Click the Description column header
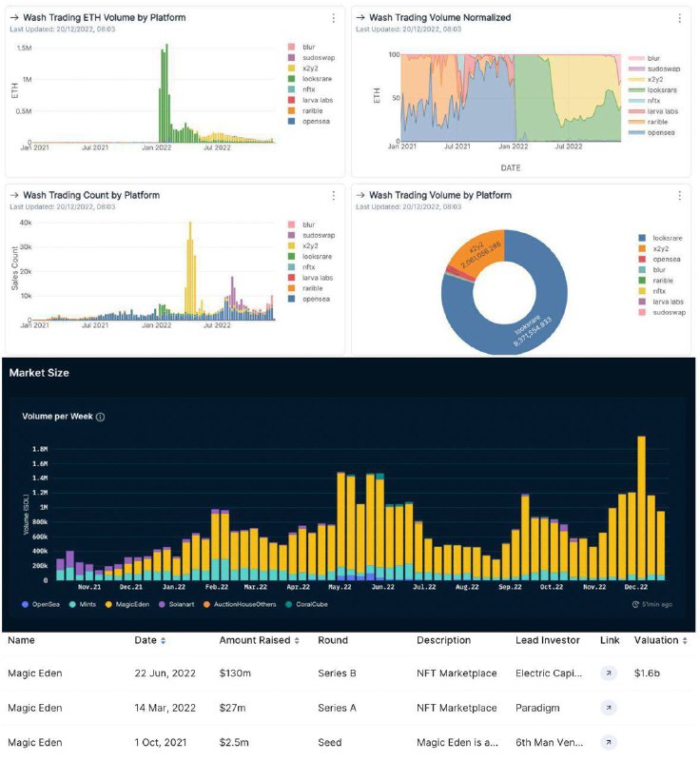Image resolution: width=700 pixels, height=761 pixels. click(x=443, y=640)
